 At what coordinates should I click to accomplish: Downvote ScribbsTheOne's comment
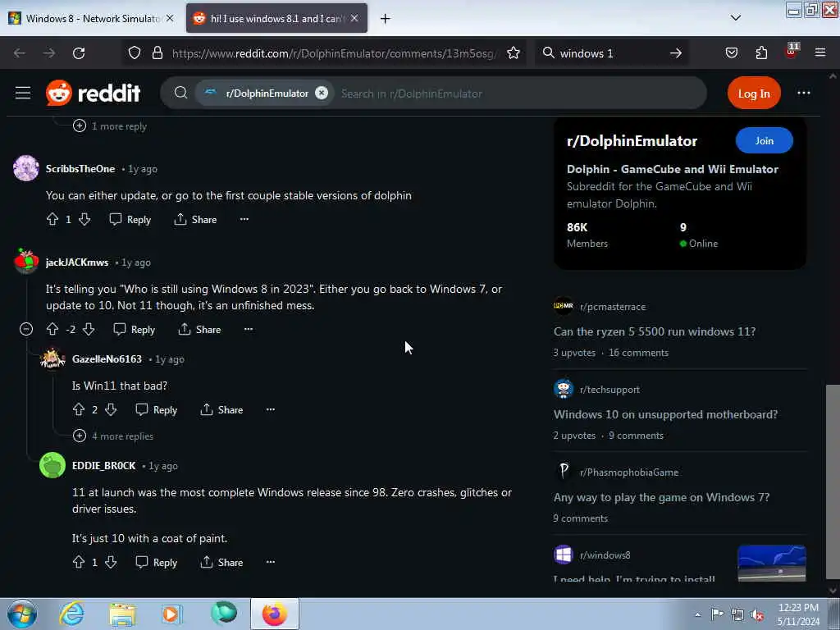tap(84, 219)
